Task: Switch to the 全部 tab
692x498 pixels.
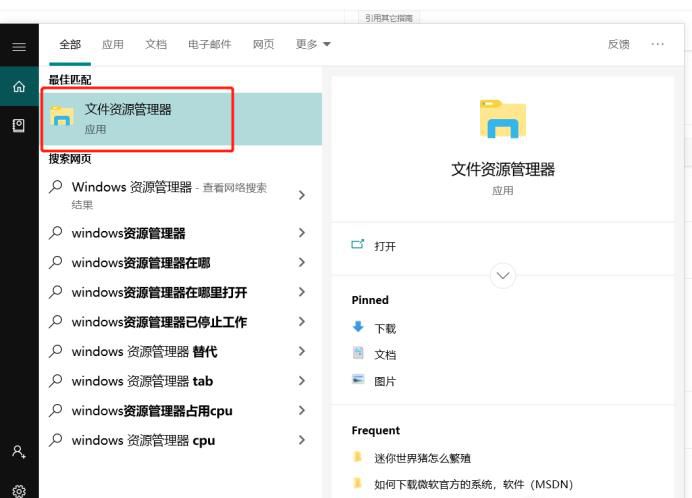Action: [x=70, y=45]
